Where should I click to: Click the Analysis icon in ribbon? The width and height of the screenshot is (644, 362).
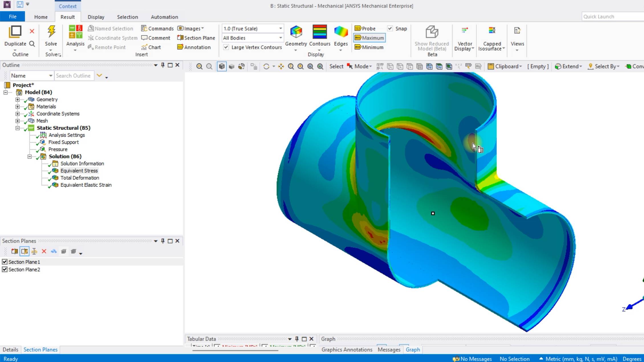point(75,32)
